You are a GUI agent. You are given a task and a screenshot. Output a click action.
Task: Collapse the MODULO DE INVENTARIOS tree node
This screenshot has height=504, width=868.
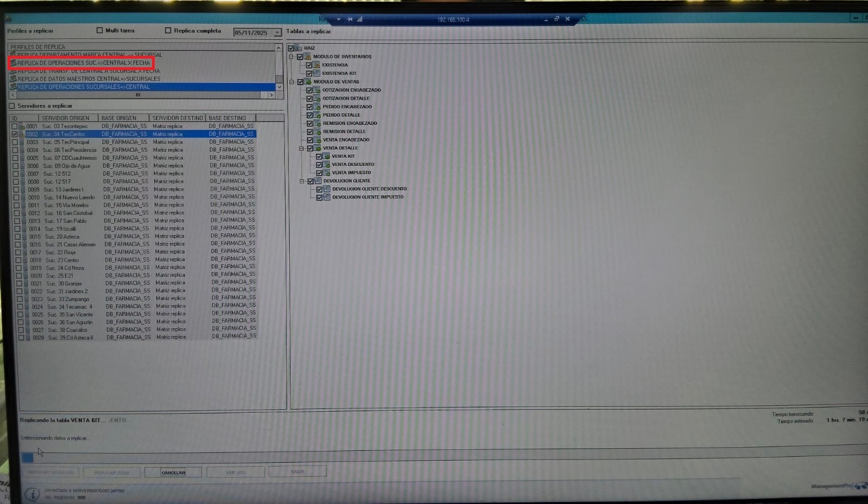point(291,57)
